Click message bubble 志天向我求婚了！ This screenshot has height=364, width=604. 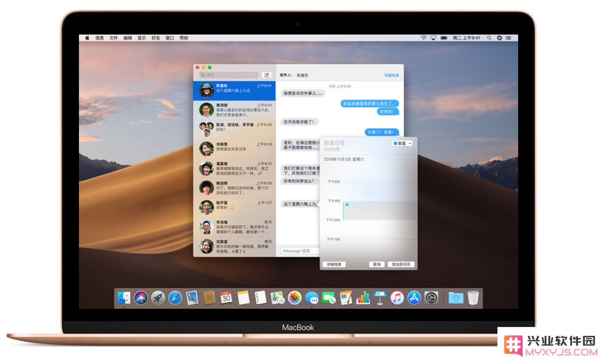tap(300, 121)
